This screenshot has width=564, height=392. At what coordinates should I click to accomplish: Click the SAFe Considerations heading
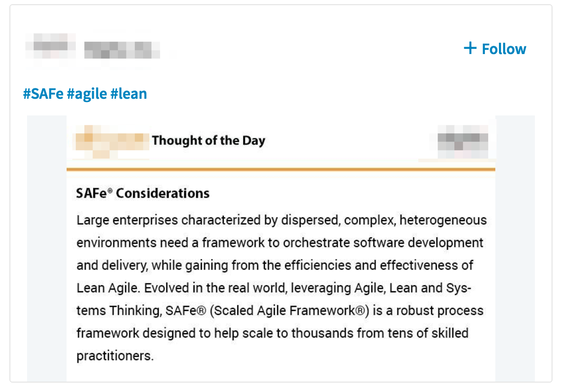[143, 193]
